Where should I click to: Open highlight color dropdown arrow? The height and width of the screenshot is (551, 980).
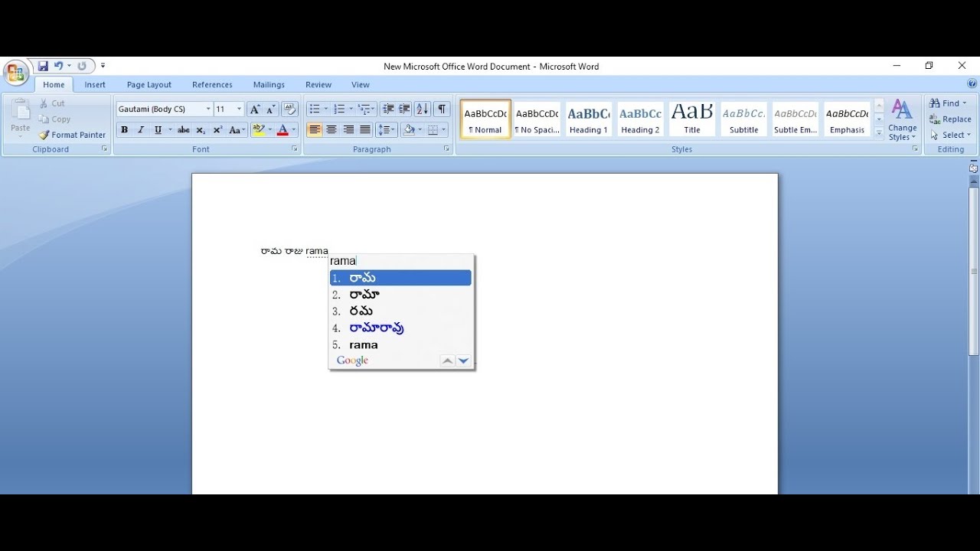point(269,130)
